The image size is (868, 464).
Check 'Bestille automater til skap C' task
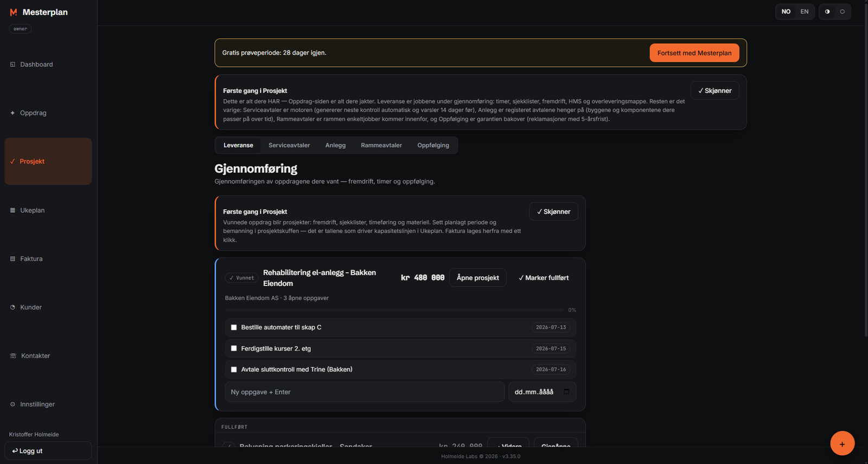(234, 327)
